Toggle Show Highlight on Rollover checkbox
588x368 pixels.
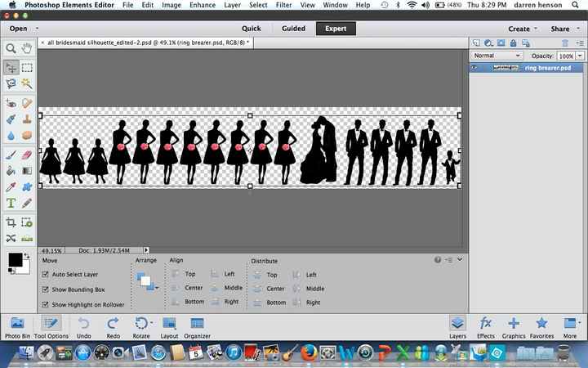(x=46, y=304)
